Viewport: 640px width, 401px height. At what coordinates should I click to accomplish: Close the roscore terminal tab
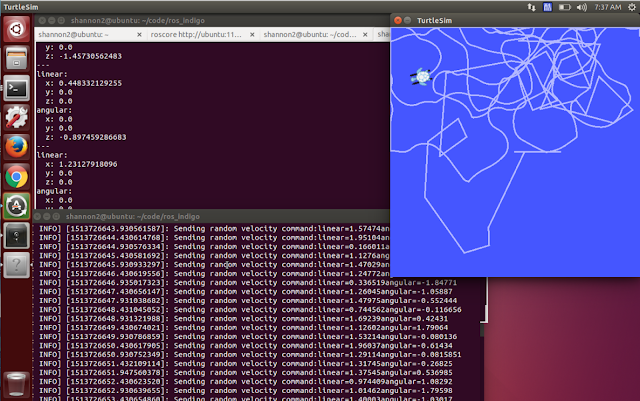coord(252,35)
